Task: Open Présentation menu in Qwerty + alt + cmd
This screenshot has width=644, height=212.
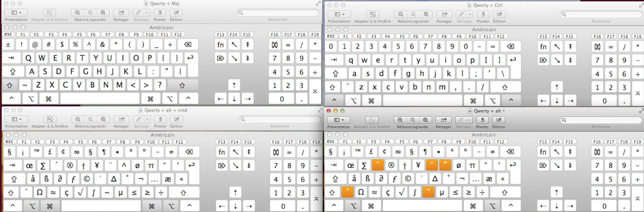Action: 16,119
